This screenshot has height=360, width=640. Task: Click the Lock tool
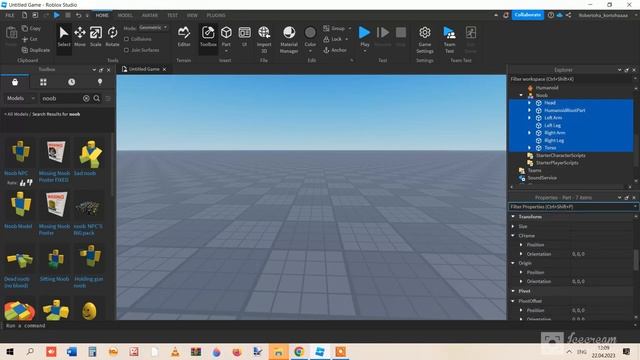(333, 39)
